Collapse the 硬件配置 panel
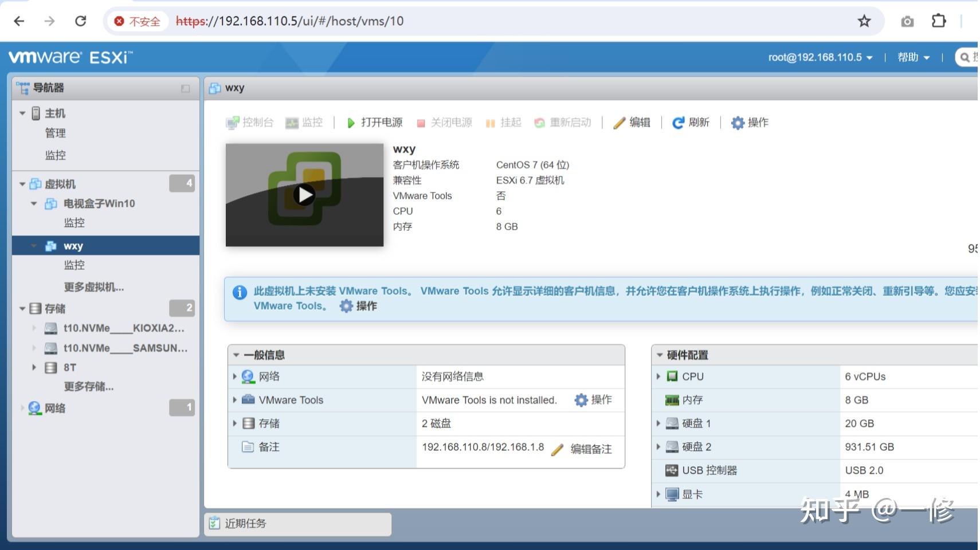This screenshot has width=980, height=550. point(660,355)
